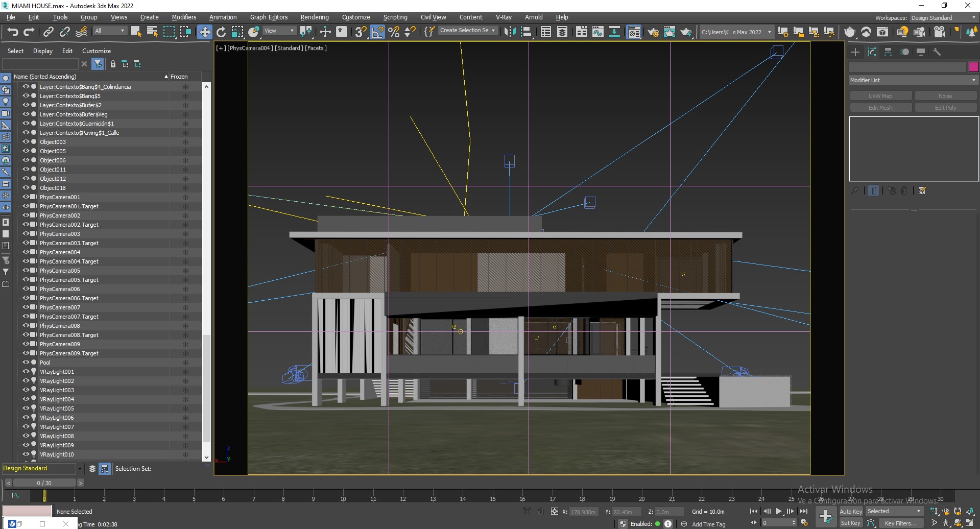Click the UVW Map modifier button
The height and width of the screenshot is (529, 980).
point(880,96)
